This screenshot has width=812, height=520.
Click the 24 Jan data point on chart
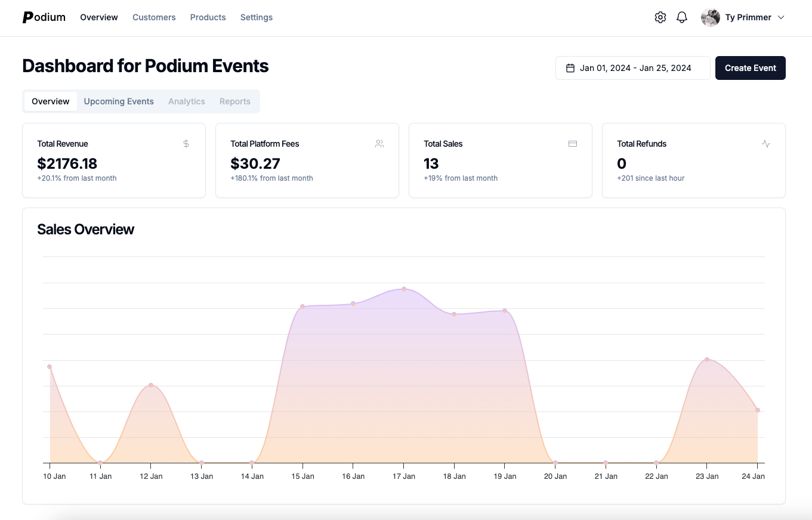[758, 410]
